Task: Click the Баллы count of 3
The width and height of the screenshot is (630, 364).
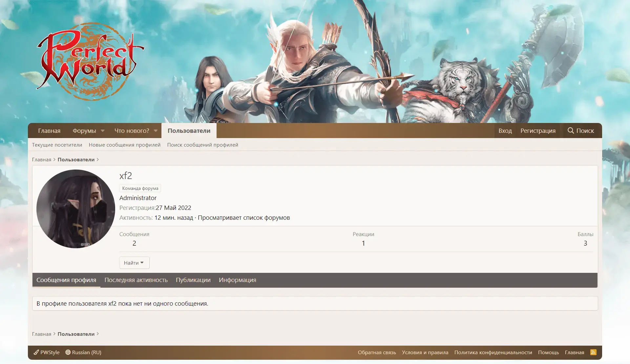Action: 585,243
